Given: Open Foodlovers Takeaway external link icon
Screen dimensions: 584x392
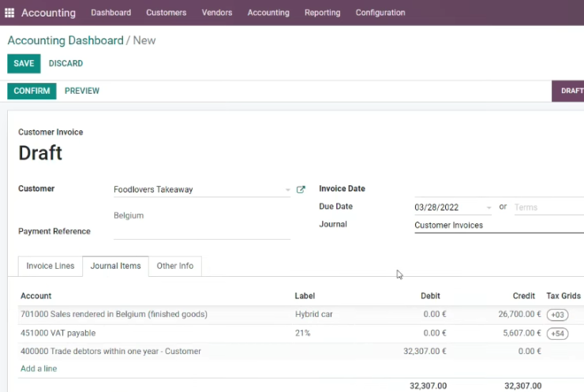Looking at the screenshot, I should point(301,189).
